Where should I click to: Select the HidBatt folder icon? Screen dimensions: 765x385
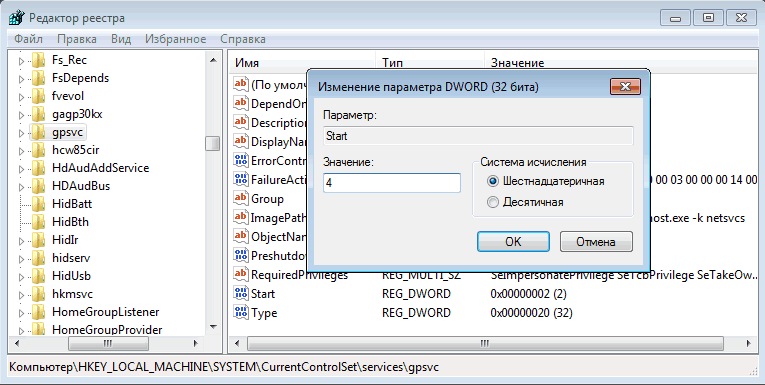(39, 204)
